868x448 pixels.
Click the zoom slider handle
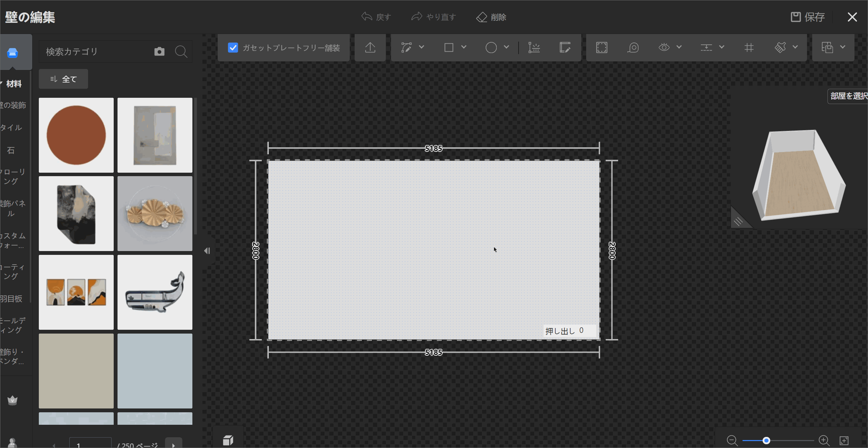pyautogui.click(x=766, y=440)
